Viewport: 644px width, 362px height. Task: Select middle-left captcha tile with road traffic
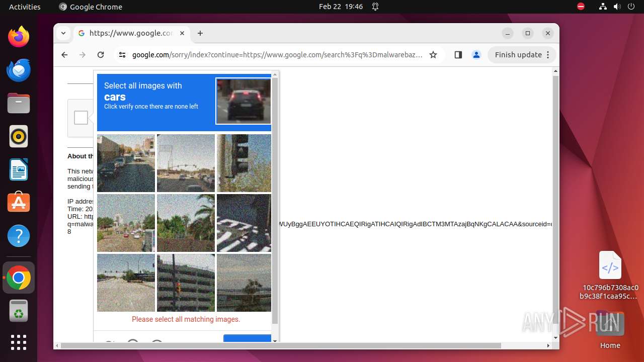[126, 223]
